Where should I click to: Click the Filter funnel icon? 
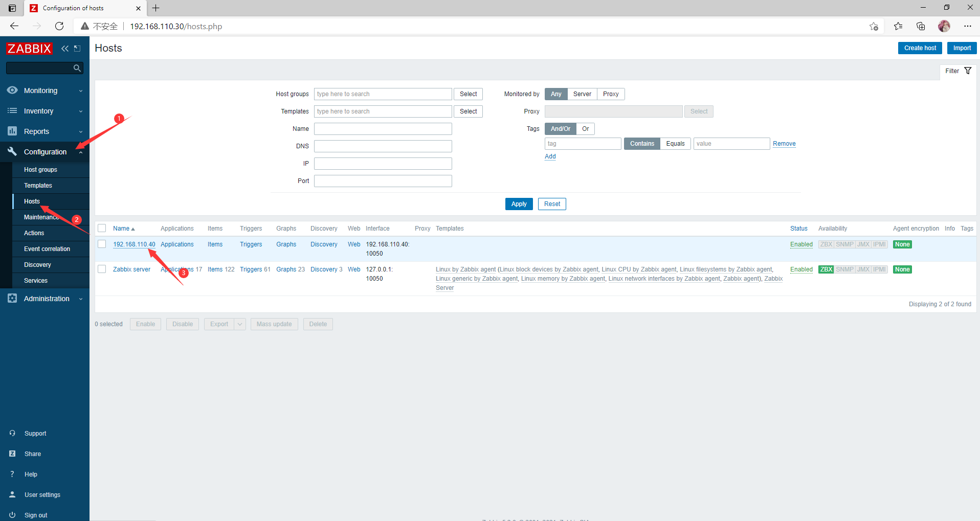click(x=968, y=71)
